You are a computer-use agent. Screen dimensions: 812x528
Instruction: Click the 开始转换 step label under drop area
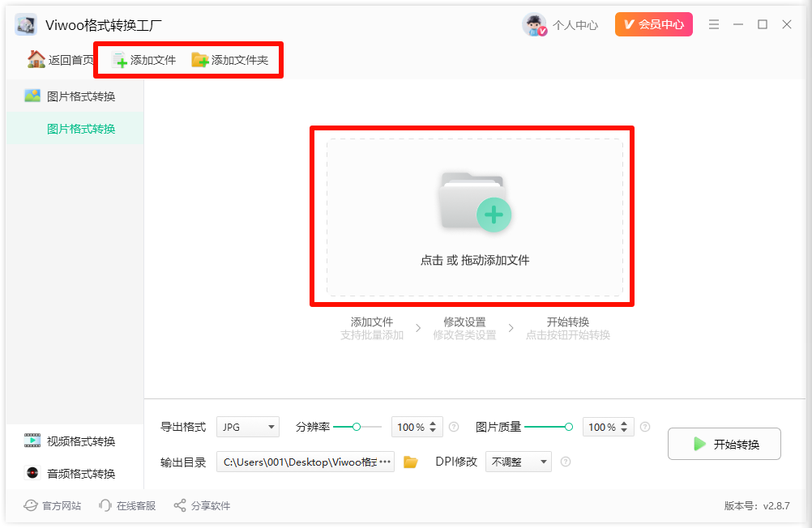coord(568,322)
